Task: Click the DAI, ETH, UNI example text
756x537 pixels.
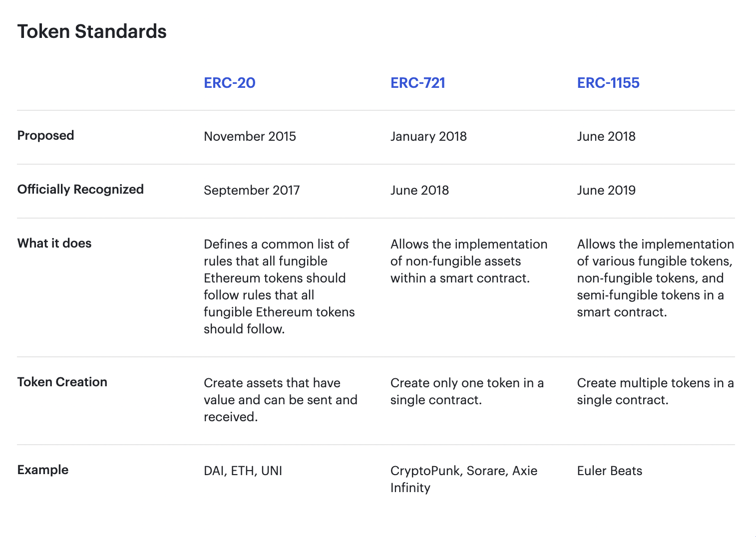Action: [243, 471]
